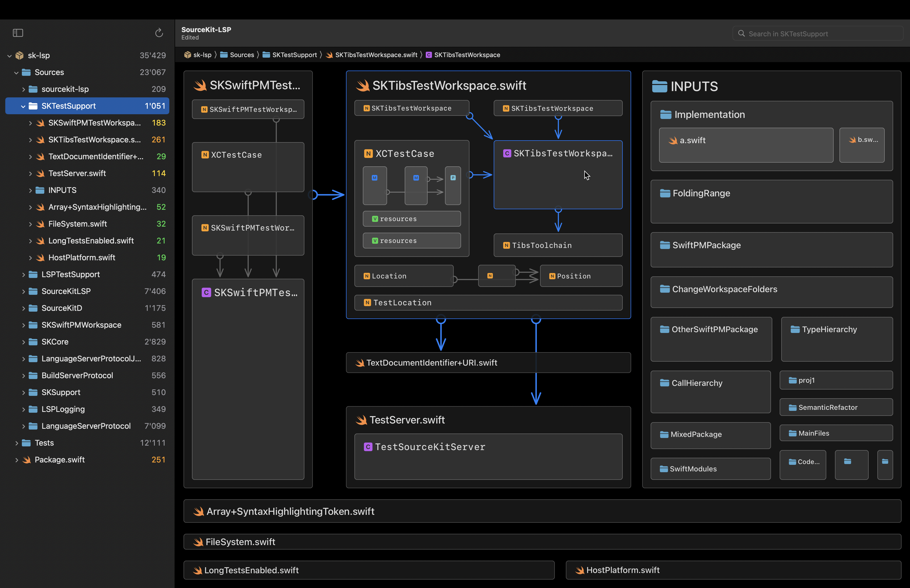
Task: Click the Sources breadcrumb
Action: pos(237,55)
